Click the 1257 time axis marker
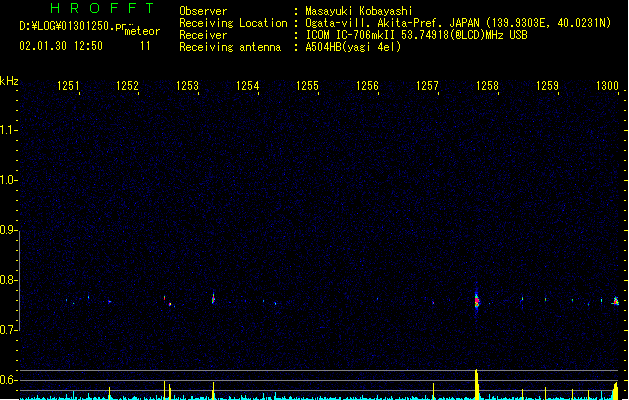The width and height of the screenshot is (629, 400). [427, 86]
